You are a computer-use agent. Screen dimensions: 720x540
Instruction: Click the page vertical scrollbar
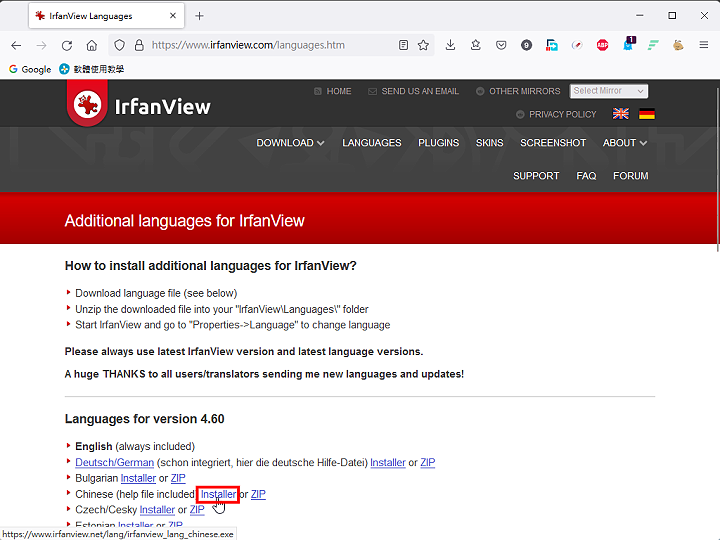coord(717,170)
